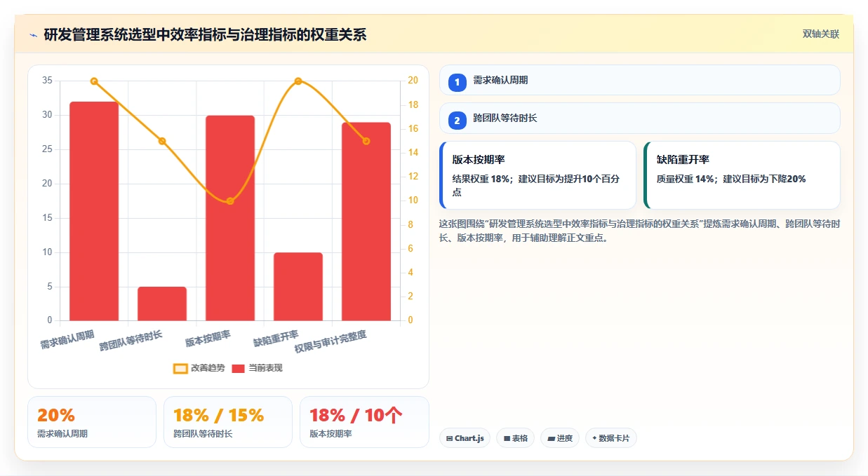The width and height of the screenshot is (868, 476).
Task: Click the 20% 需求确认周期 stat card
Action: (x=92, y=422)
